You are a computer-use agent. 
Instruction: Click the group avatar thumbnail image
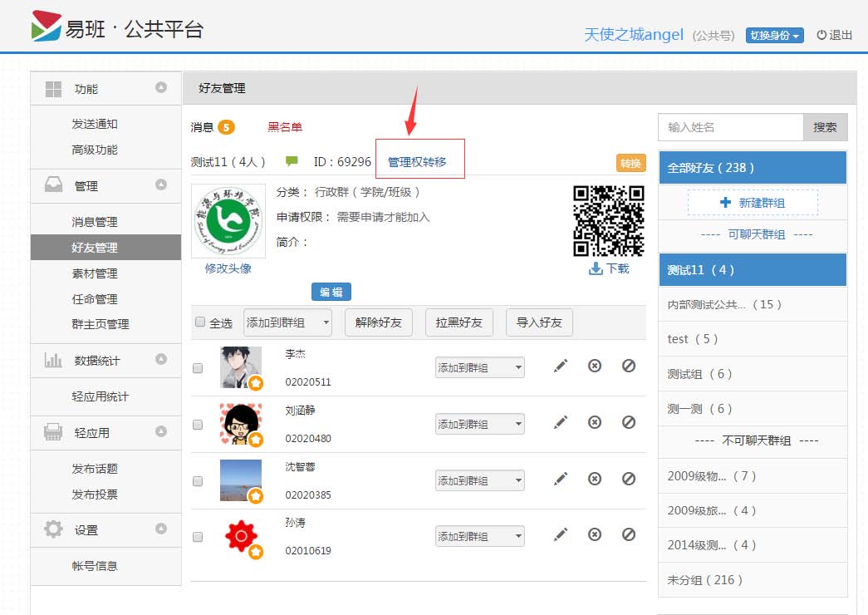pyautogui.click(x=228, y=221)
